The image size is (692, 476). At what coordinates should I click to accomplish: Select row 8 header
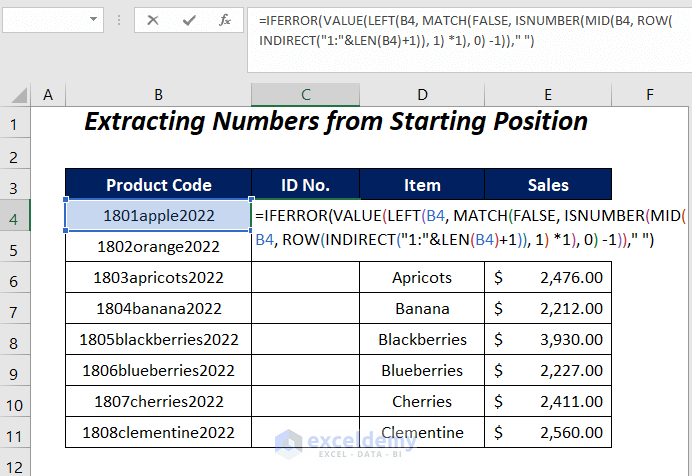(15, 340)
